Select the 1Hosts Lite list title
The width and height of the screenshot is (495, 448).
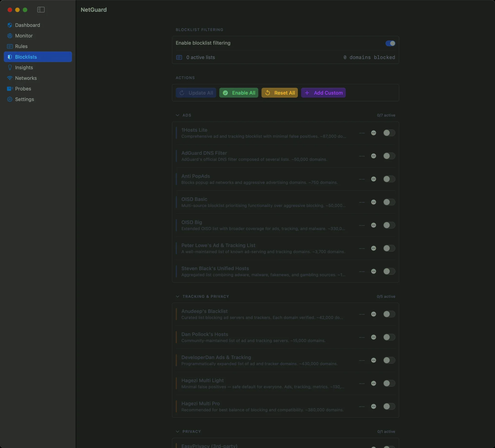pos(194,130)
